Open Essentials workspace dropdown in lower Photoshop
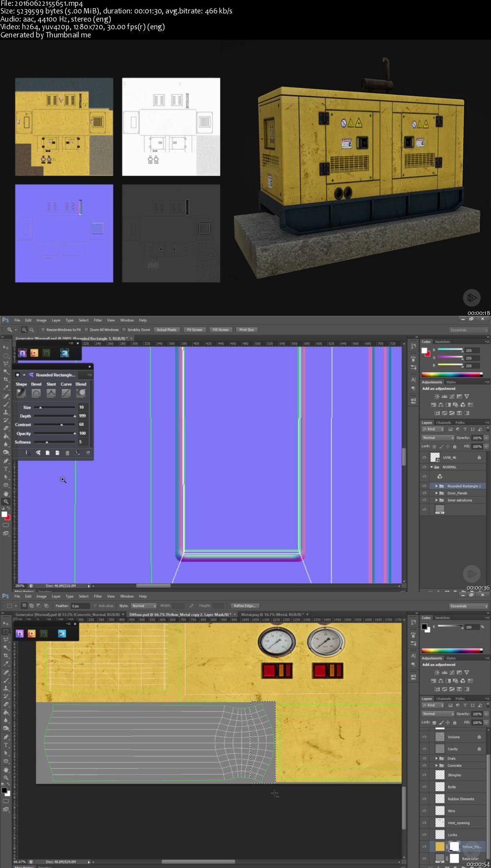491x868 pixels. pyautogui.click(x=468, y=606)
